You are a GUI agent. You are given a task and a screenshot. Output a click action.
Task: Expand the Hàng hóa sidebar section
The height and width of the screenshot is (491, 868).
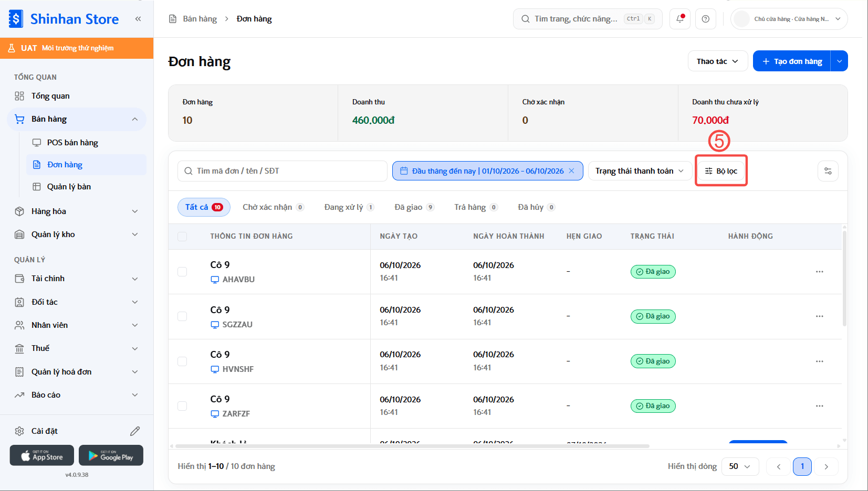(x=135, y=211)
